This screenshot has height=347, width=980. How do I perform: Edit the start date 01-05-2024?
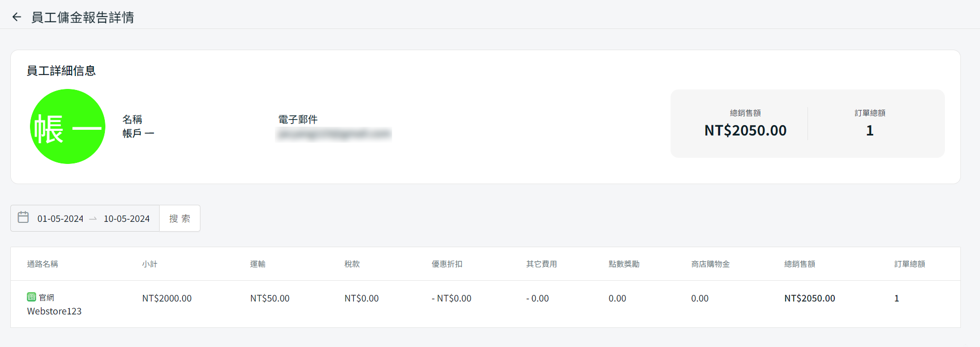[60, 219]
